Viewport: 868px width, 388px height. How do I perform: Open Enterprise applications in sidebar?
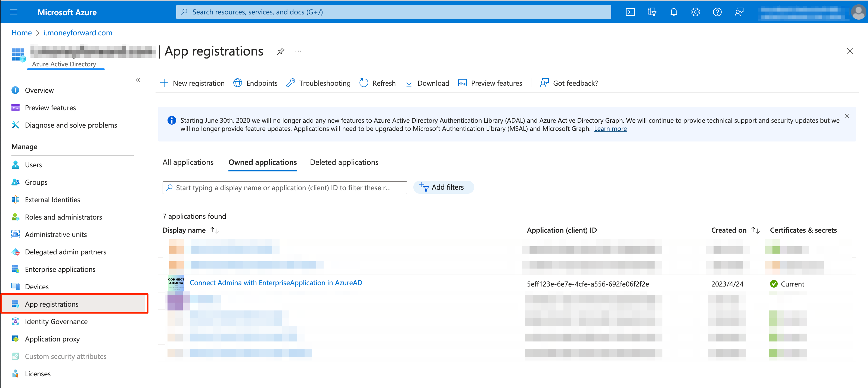[x=60, y=269]
